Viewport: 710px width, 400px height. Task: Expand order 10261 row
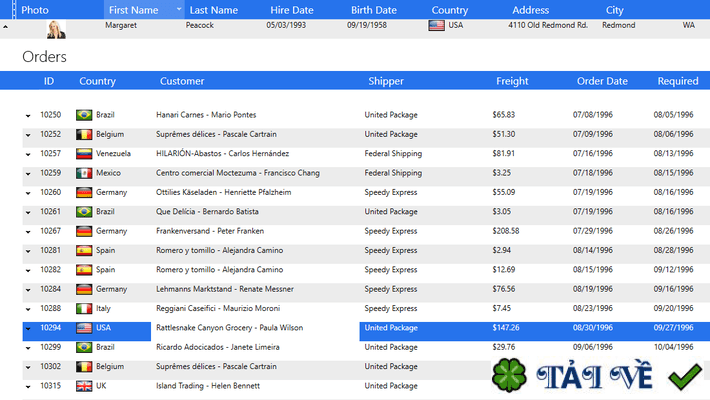pyautogui.click(x=28, y=212)
